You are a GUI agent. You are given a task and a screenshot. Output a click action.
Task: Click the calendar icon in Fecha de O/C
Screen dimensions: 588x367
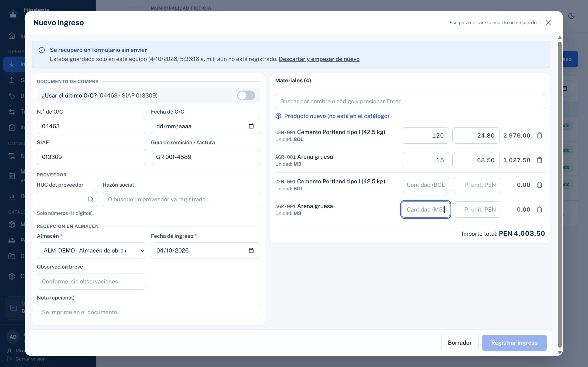coord(251,126)
